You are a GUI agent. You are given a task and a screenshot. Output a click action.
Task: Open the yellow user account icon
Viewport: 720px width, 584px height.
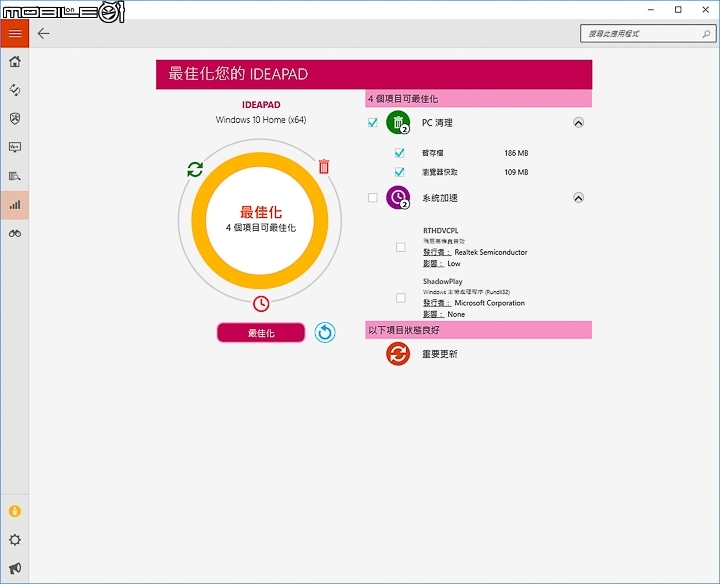15,511
